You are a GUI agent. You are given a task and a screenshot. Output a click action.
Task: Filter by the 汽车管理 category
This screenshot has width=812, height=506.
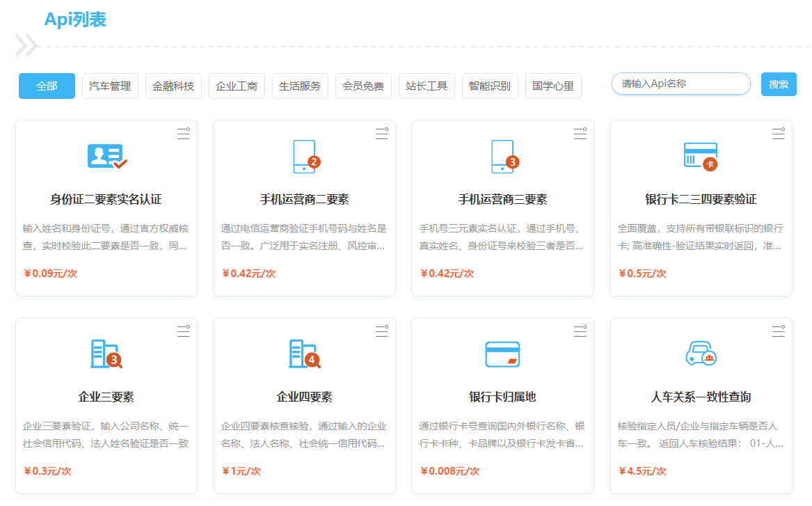tap(110, 86)
